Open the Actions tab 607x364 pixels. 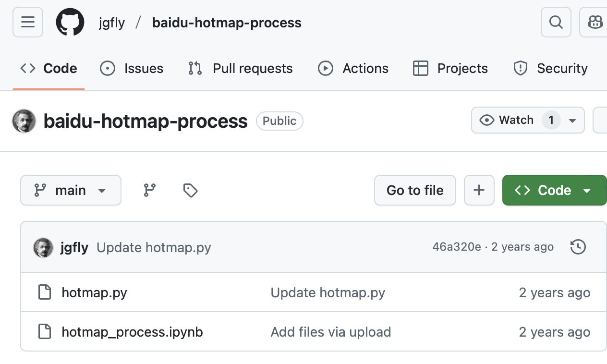pyautogui.click(x=353, y=69)
